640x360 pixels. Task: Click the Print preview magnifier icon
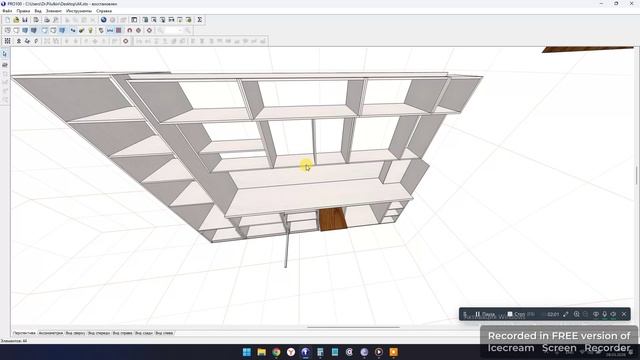point(56,20)
